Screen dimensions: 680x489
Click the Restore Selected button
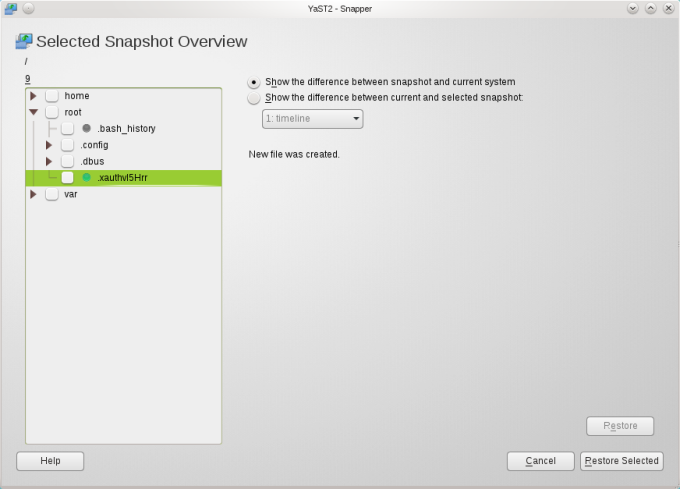(621, 461)
